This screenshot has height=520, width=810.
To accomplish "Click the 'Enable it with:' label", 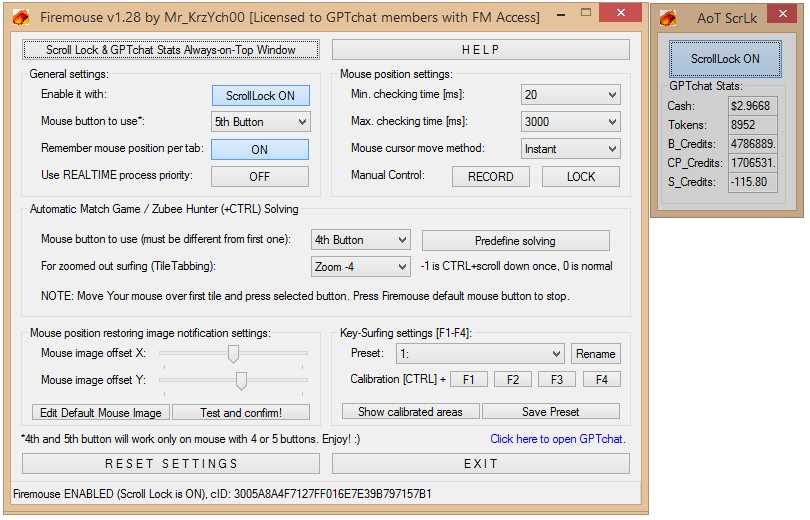I will coord(74,94).
